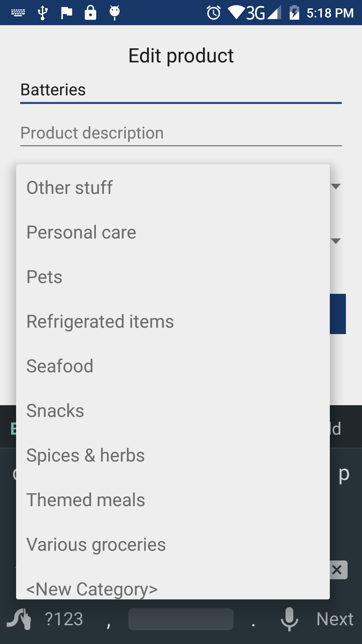Choose Personal care from the list

pos(81,232)
